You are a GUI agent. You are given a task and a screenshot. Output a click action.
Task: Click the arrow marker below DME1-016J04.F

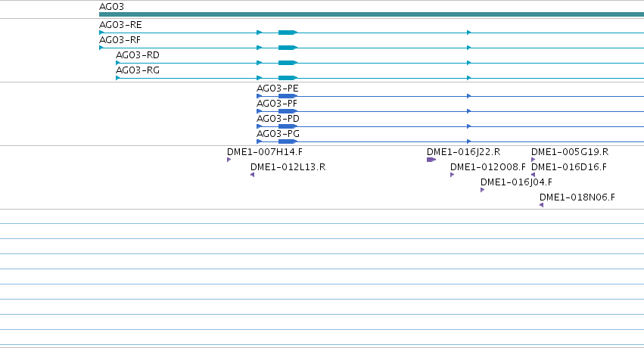tap(483, 190)
